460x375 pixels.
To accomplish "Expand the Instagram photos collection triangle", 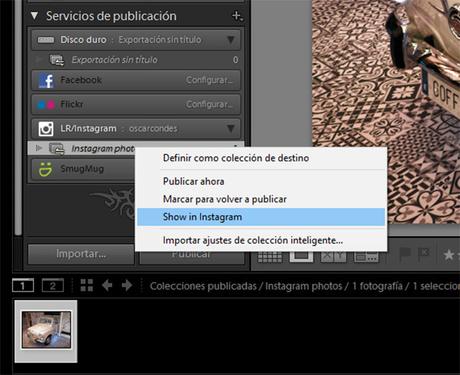I will tap(39, 148).
